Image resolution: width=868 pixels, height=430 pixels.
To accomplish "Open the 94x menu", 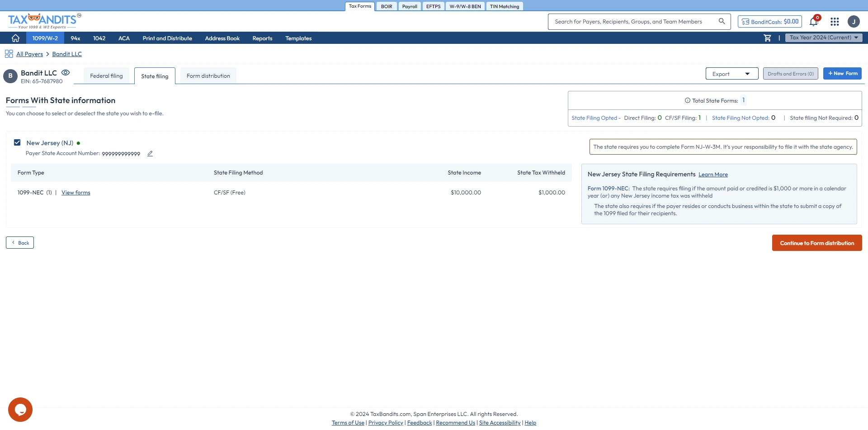I will (x=75, y=38).
